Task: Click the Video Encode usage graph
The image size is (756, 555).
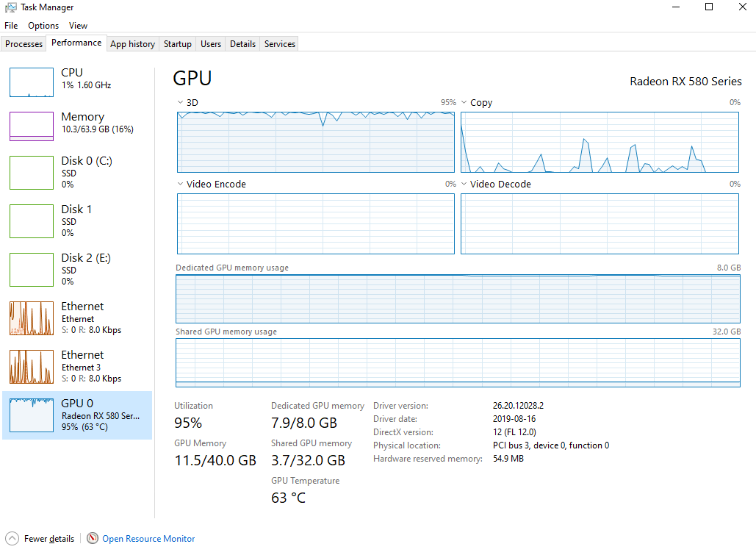Action: 316,223
